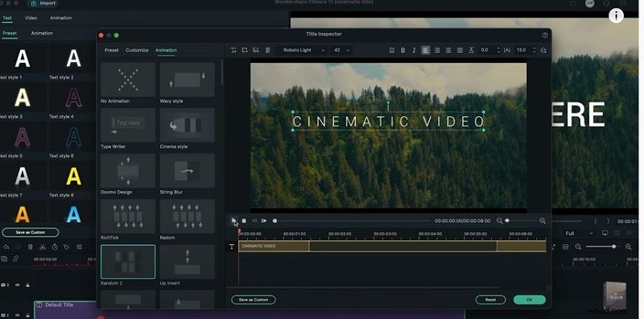Screen dimensions: 644x319
Task: Click the speed stopwatch icon in main timeline
Action: click(x=55, y=247)
